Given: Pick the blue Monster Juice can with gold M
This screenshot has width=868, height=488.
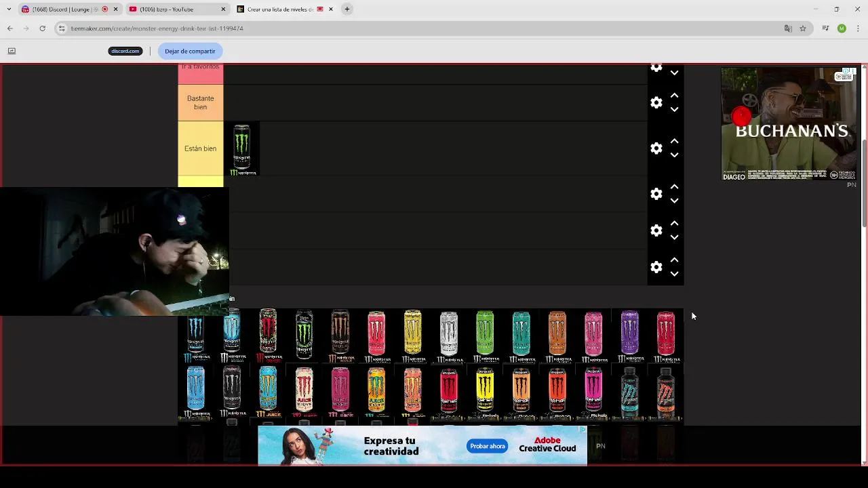Looking at the screenshot, I should pyautogui.click(x=268, y=392).
